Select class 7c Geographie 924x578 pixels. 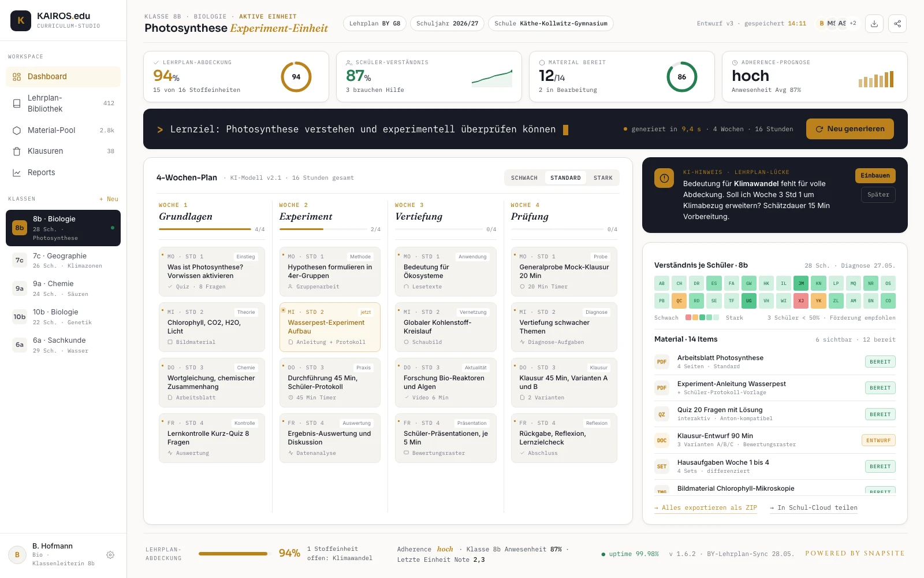pos(63,261)
